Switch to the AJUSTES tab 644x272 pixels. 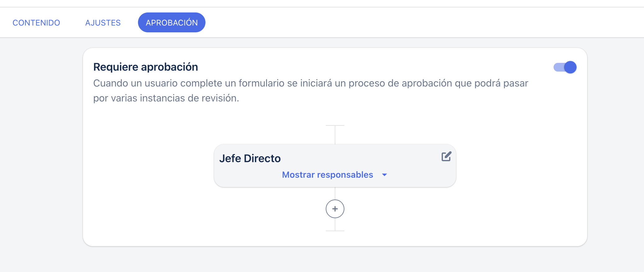[x=103, y=23]
